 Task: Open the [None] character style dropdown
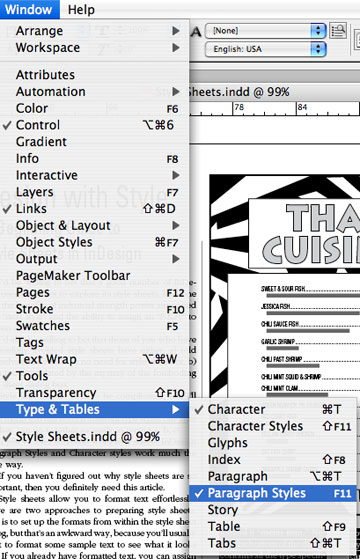click(x=266, y=31)
